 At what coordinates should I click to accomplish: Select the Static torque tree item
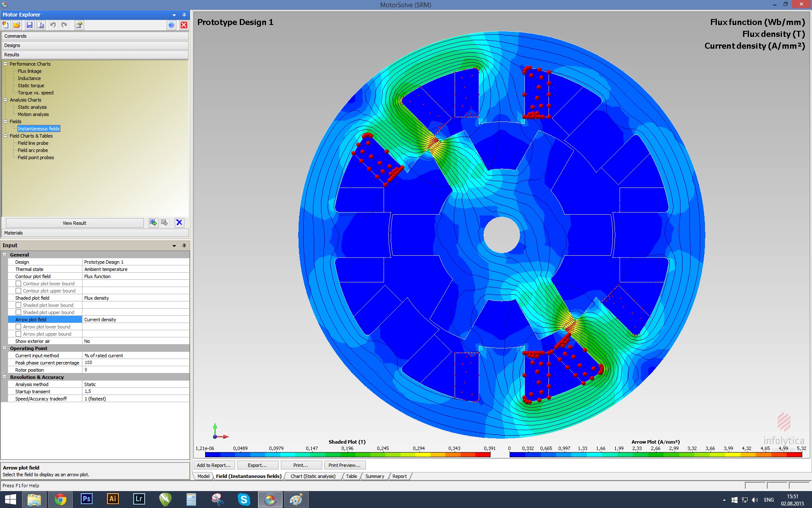point(31,86)
